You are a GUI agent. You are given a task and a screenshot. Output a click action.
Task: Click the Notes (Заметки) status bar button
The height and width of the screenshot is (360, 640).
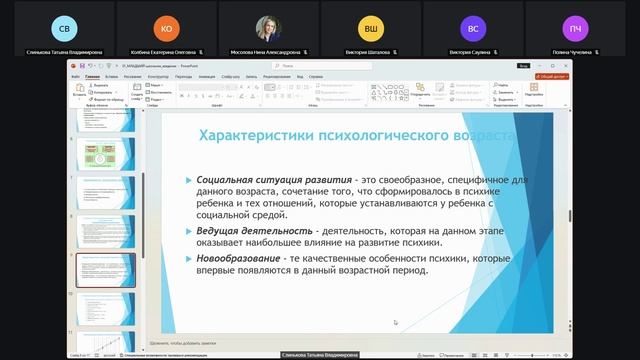click(x=426, y=356)
